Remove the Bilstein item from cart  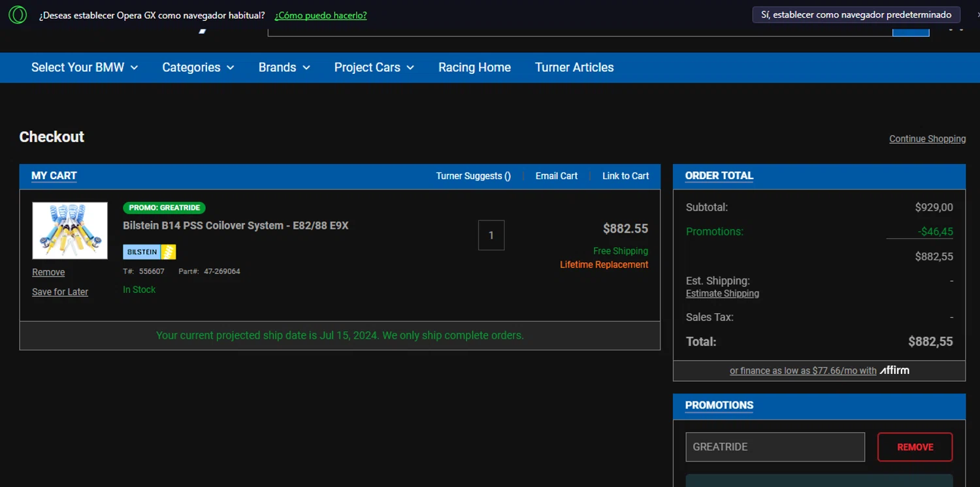48,272
